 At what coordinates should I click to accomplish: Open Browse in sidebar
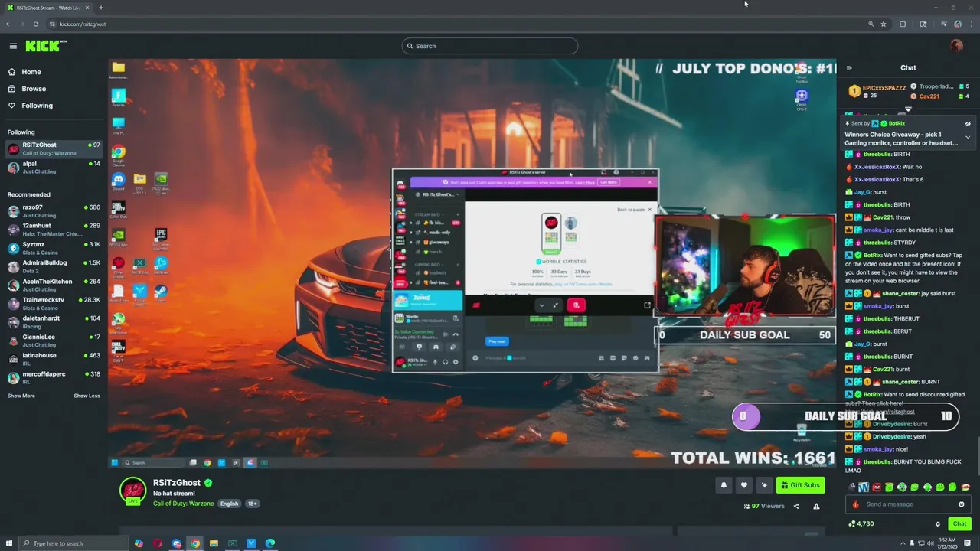tap(34, 89)
